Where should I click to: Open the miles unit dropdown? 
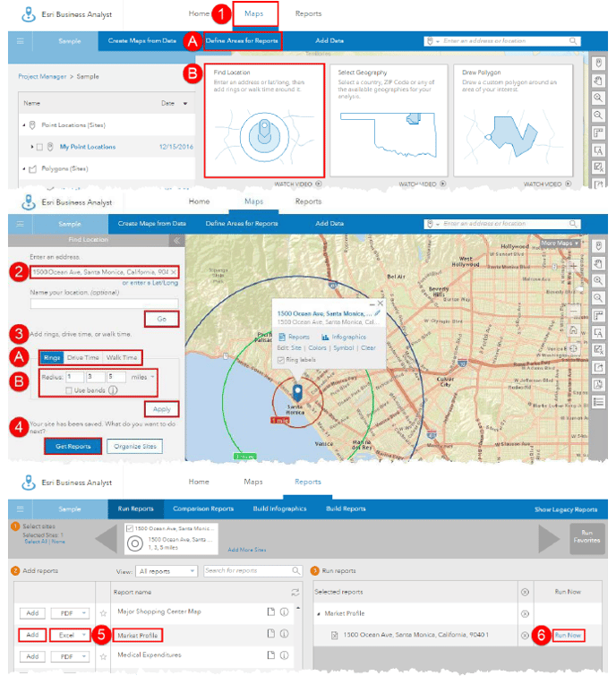coord(152,377)
